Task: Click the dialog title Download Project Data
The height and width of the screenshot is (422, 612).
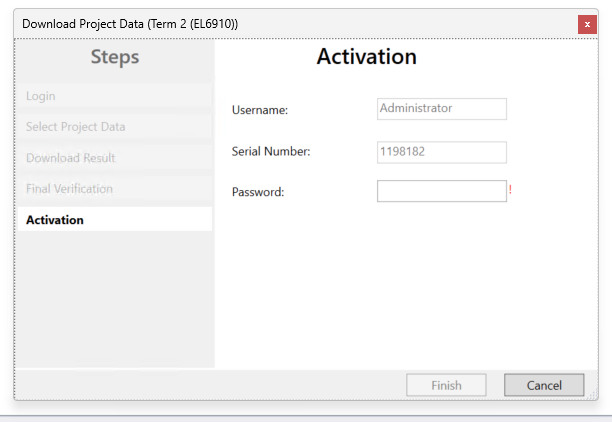Action: coord(130,24)
